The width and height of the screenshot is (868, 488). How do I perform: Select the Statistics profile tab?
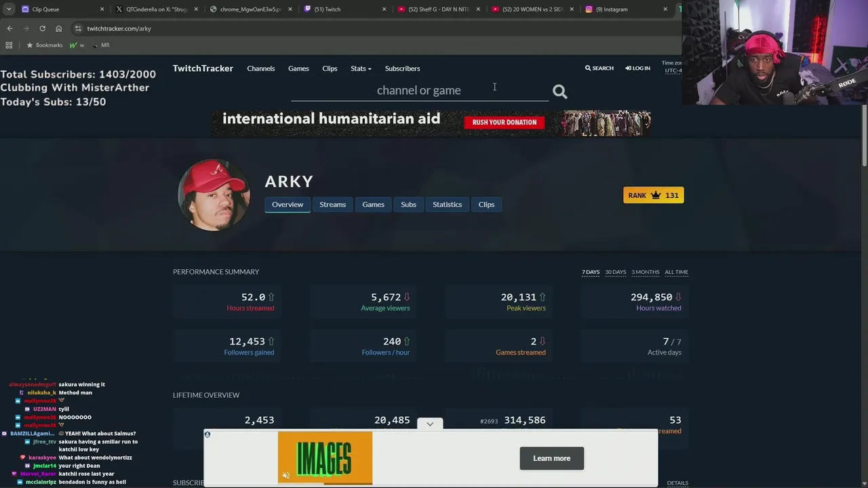tap(447, 204)
